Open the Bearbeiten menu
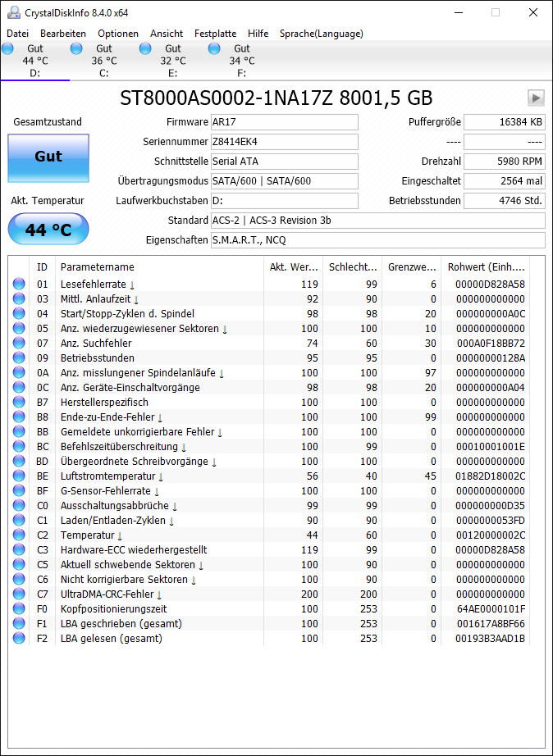 click(63, 34)
